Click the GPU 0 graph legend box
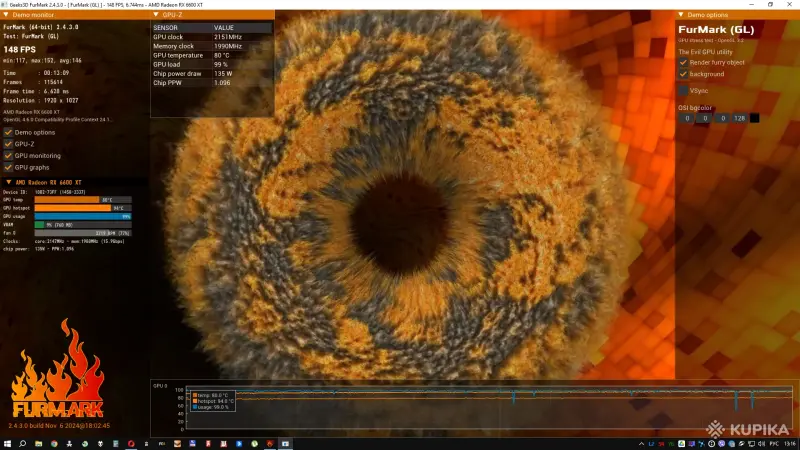This screenshot has width=800, height=450. click(x=213, y=401)
